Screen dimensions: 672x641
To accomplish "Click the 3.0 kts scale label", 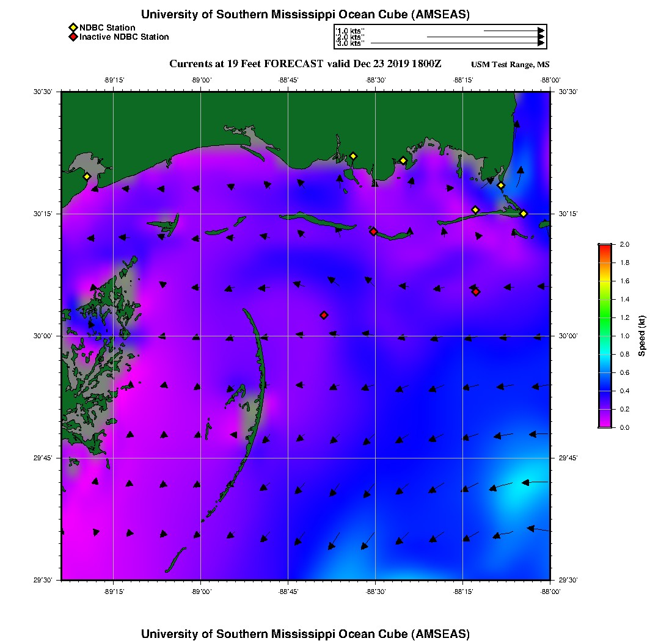I will 351,43.
